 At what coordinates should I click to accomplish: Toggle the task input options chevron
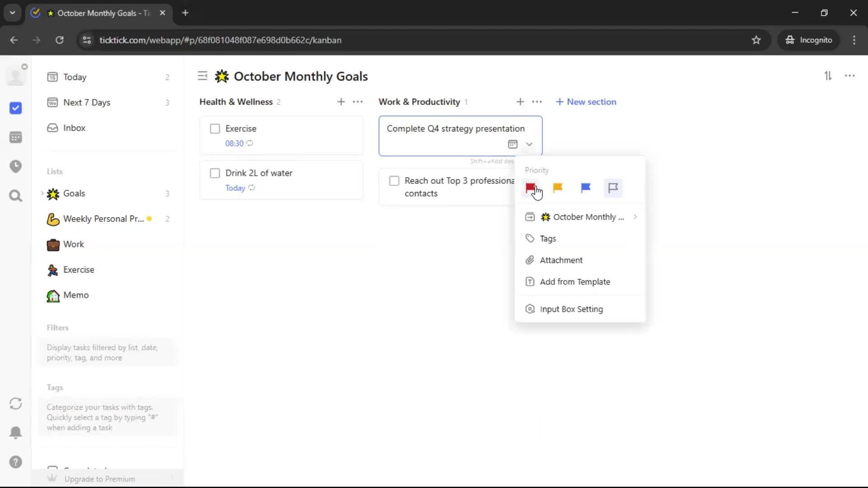point(529,144)
